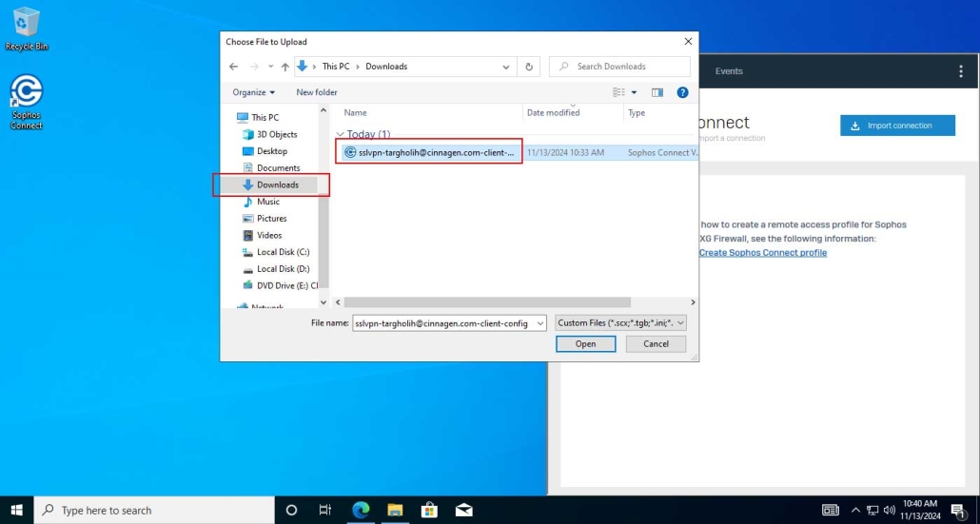Viewport: 980px width, 524px height.
Task: Open the Mail app from the taskbar
Action: pos(463,511)
